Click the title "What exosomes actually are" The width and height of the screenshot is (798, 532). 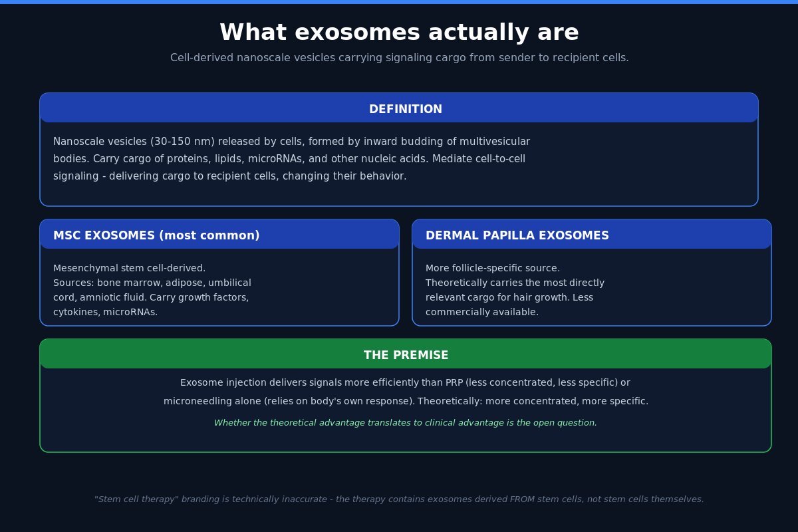pyautogui.click(x=399, y=33)
